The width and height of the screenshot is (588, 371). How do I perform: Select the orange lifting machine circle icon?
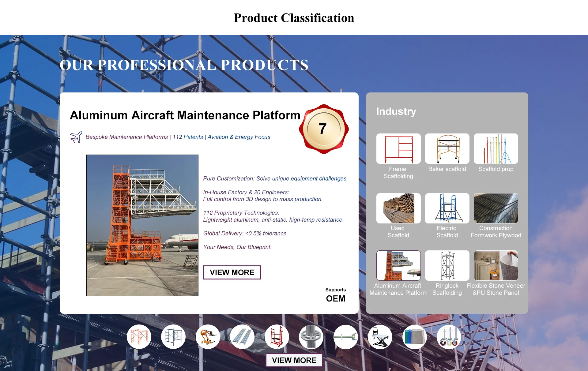[x=208, y=337]
